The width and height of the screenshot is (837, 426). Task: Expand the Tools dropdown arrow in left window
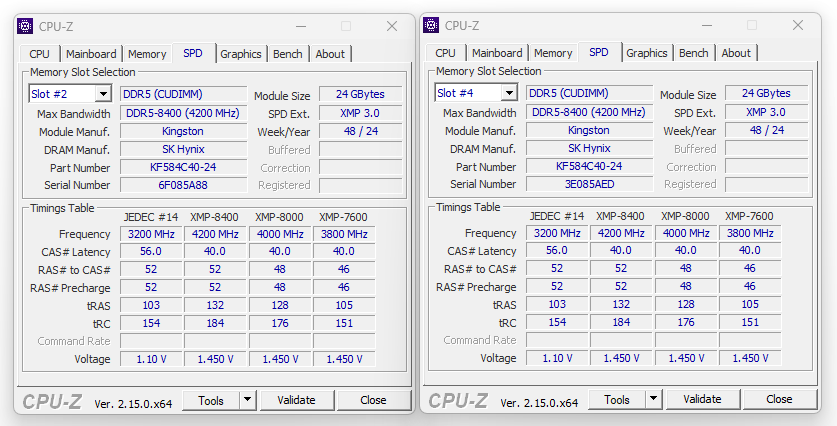point(247,400)
